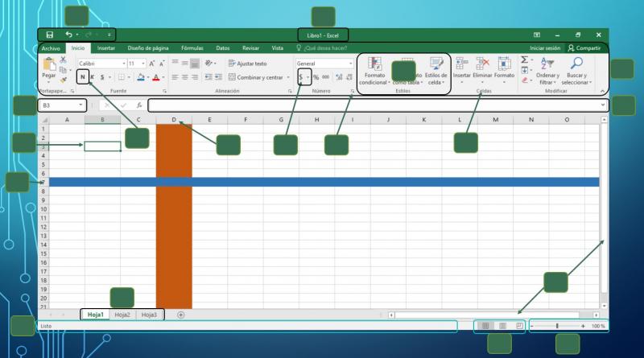Middle-align the cell contents vertically
644x358 pixels.
(x=185, y=64)
